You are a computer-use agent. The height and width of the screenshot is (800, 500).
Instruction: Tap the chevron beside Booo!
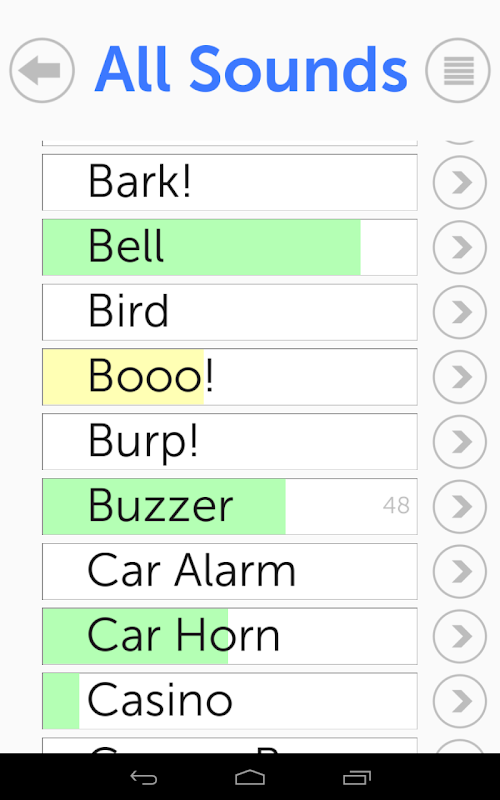coord(460,377)
